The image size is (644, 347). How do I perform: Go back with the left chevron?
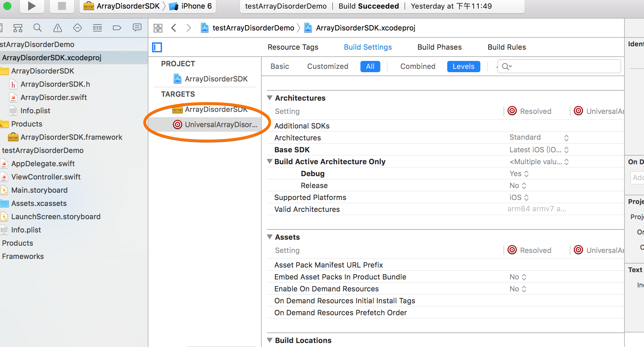click(x=174, y=28)
